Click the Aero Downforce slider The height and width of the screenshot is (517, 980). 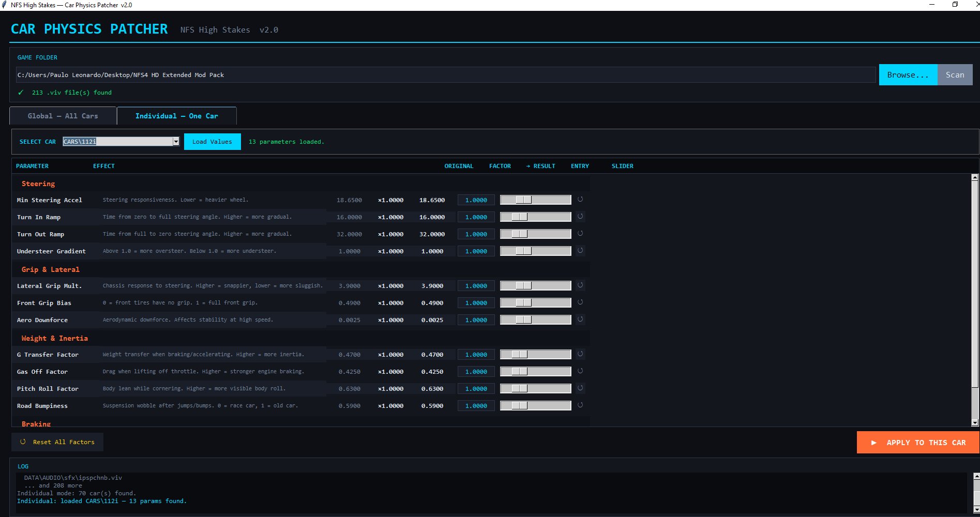click(x=535, y=320)
